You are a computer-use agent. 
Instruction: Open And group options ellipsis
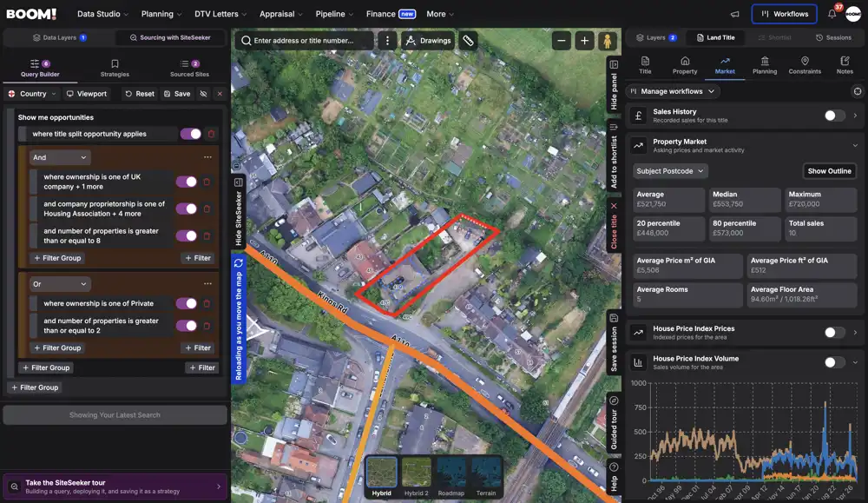pos(207,157)
